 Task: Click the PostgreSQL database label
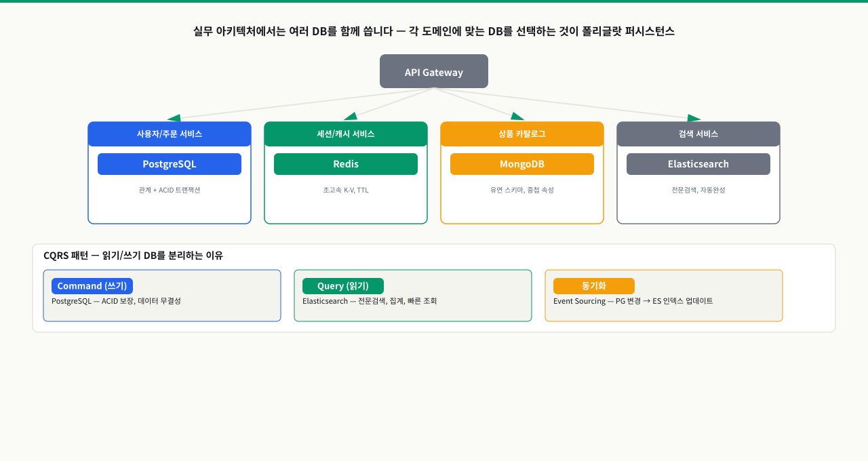point(170,164)
